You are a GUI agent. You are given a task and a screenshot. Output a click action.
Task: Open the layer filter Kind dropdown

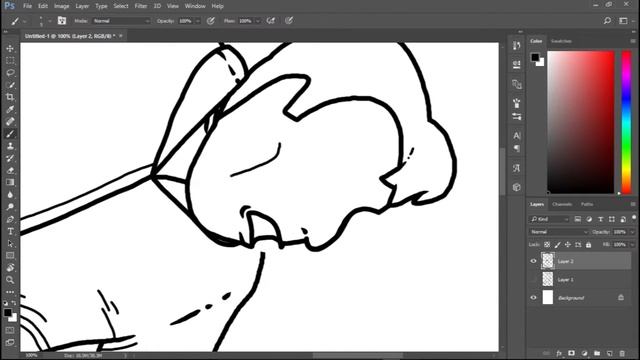coord(550,219)
